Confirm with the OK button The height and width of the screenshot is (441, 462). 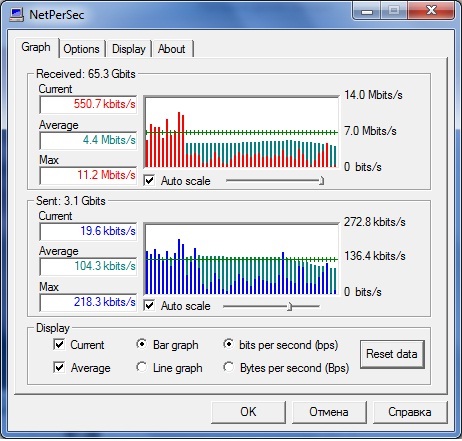pos(248,412)
